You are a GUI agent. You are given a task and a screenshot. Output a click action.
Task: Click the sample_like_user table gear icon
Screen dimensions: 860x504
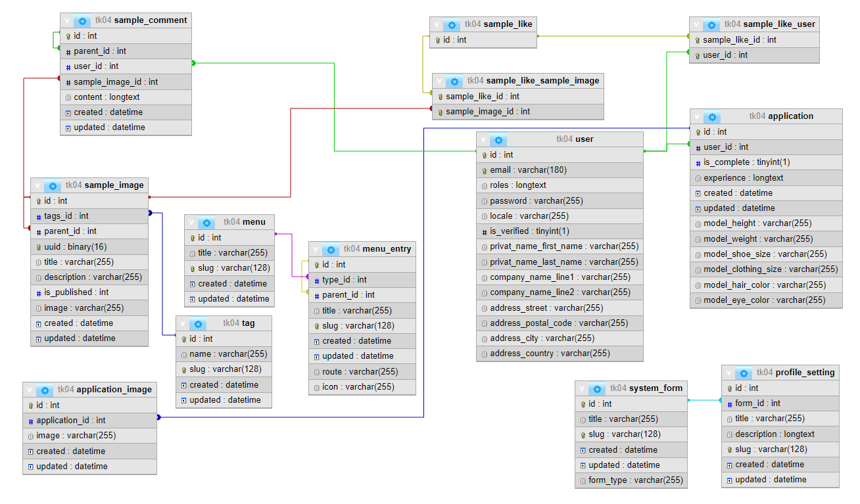point(711,24)
